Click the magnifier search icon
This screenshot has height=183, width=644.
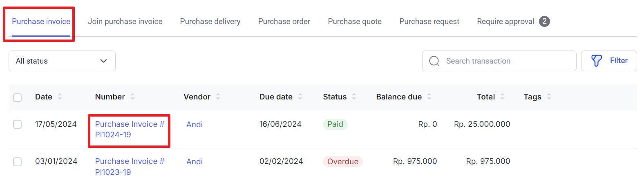click(434, 61)
